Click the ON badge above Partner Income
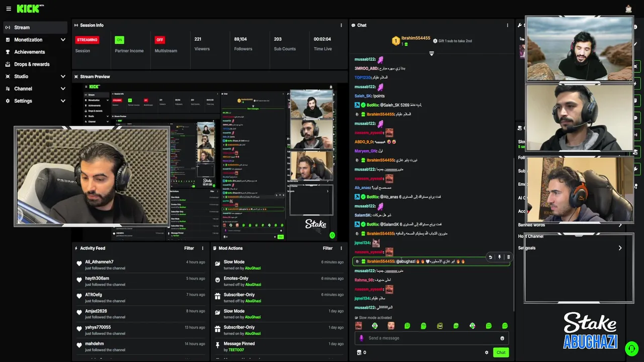This screenshot has width=644, height=362. (119, 40)
